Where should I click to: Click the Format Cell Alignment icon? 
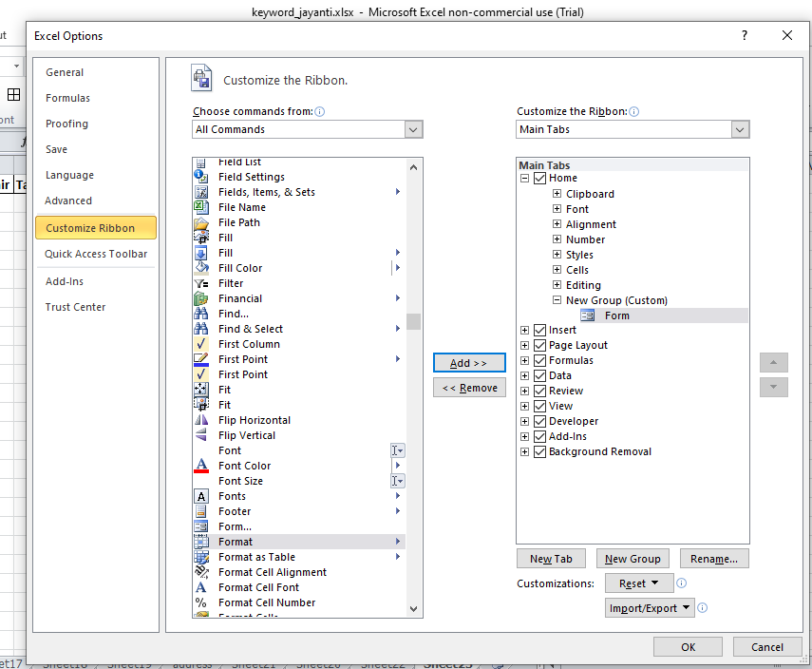pos(201,572)
